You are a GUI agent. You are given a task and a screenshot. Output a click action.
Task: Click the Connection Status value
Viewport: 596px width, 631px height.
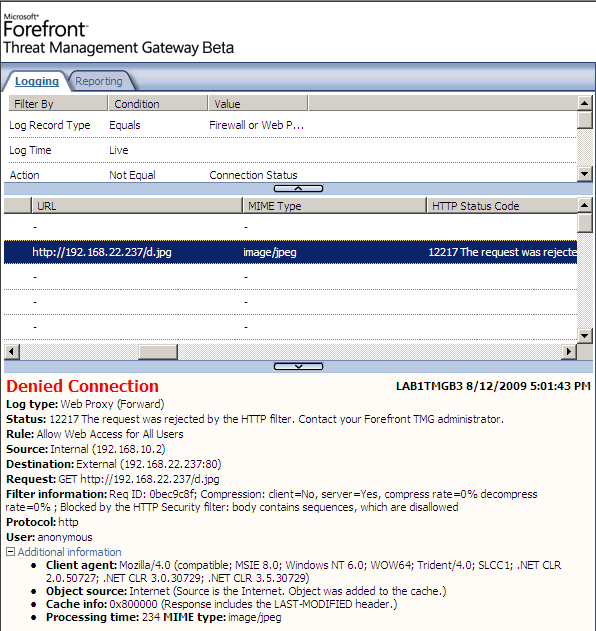tap(253, 175)
